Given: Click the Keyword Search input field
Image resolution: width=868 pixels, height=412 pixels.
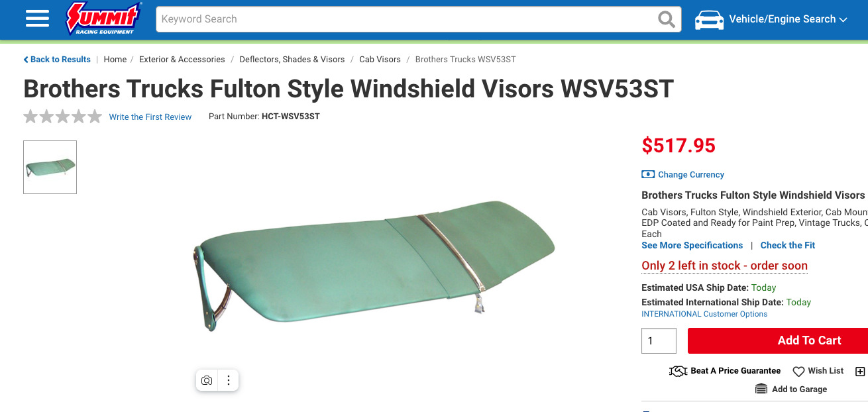Looking at the screenshot, I should pos(406,19).
